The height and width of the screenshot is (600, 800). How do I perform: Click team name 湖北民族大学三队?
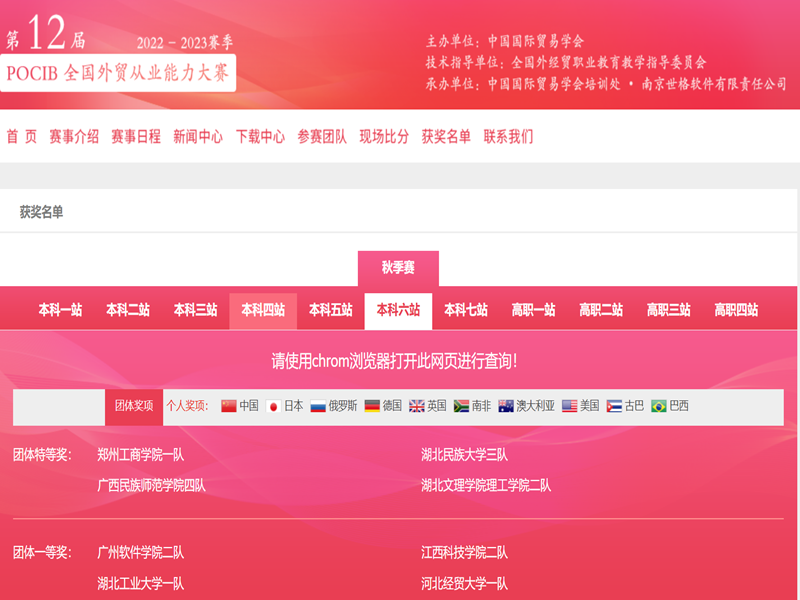[x=465, y=455]
